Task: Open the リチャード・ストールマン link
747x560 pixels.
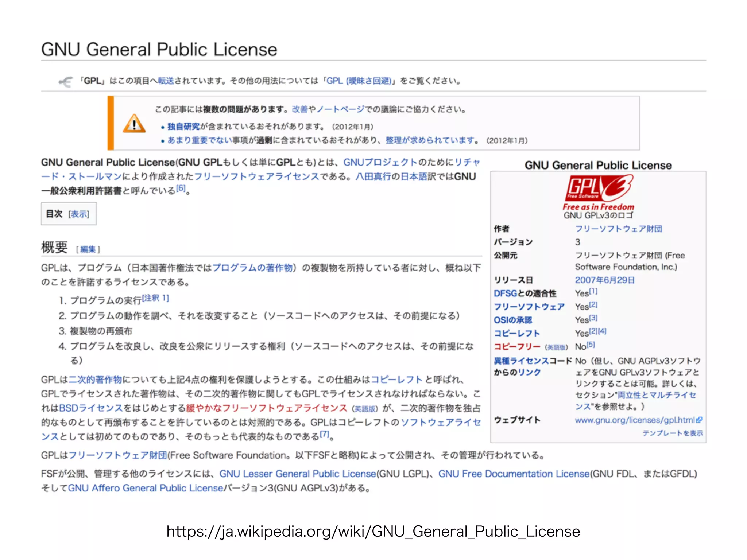Action: point(81,176)
